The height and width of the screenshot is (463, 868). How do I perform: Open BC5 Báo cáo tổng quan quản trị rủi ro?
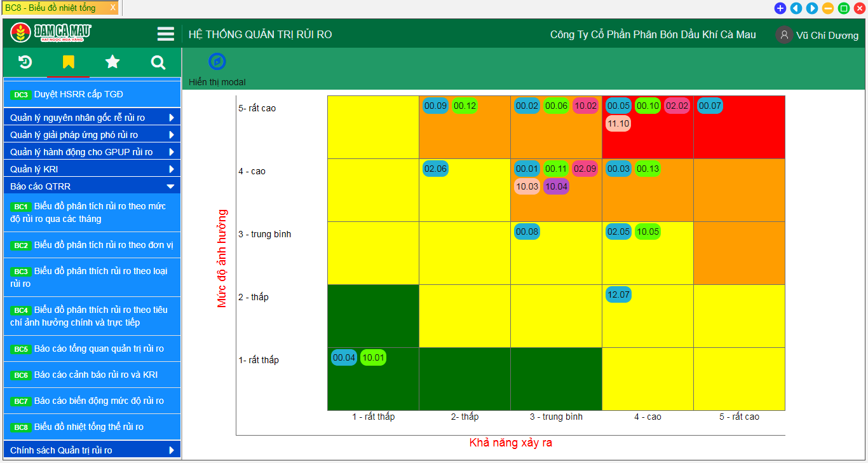tap(92, 349)
